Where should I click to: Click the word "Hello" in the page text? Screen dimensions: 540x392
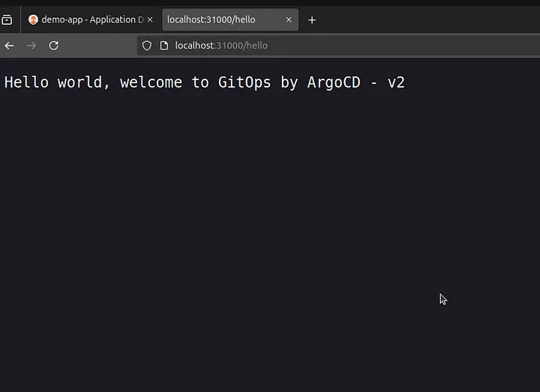[26, 82]
